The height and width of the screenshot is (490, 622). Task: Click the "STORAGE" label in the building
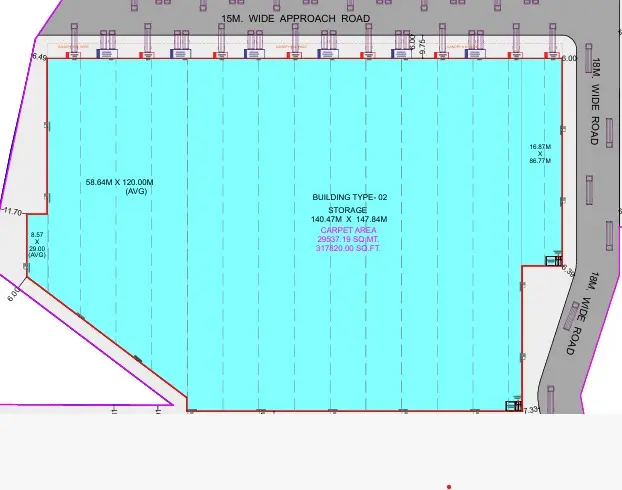click(x=347, y=210)
